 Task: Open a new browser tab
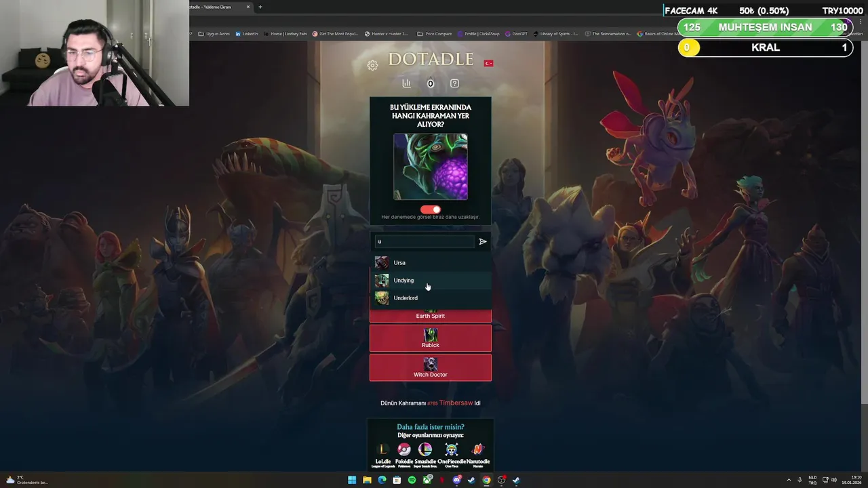(x=260, y=7)
